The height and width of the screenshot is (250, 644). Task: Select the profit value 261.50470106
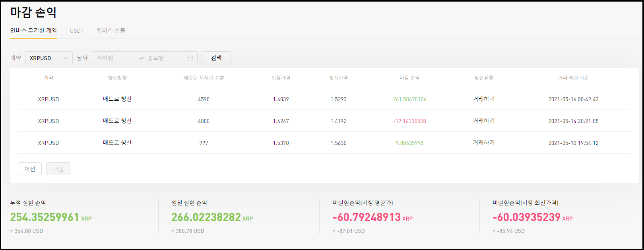click(x=409, y=99)
